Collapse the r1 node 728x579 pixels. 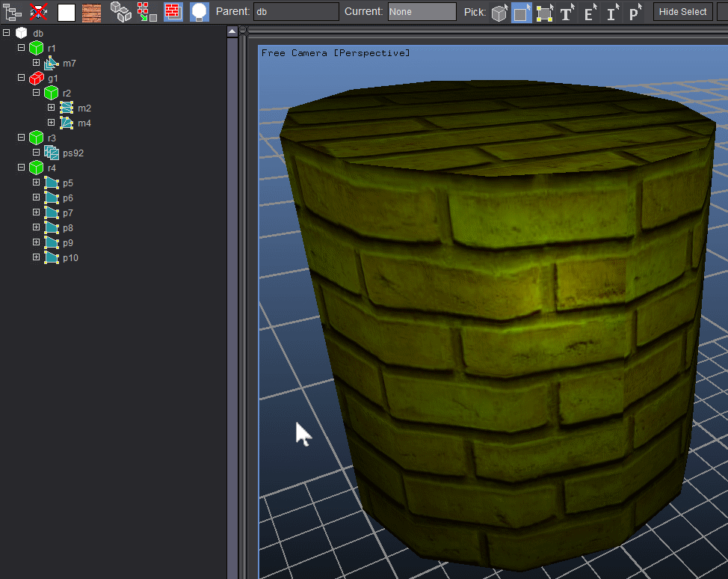pos(22,47)
